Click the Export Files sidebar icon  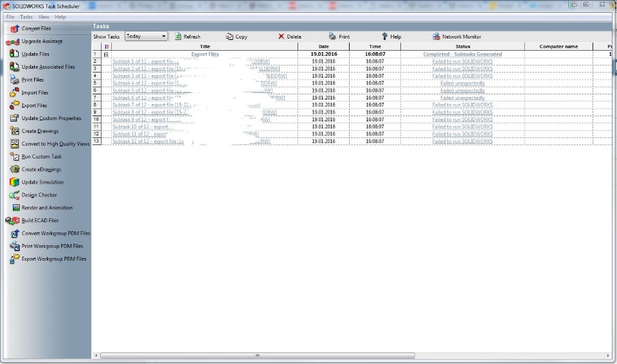pyautogui.click(x=14, y=105)
